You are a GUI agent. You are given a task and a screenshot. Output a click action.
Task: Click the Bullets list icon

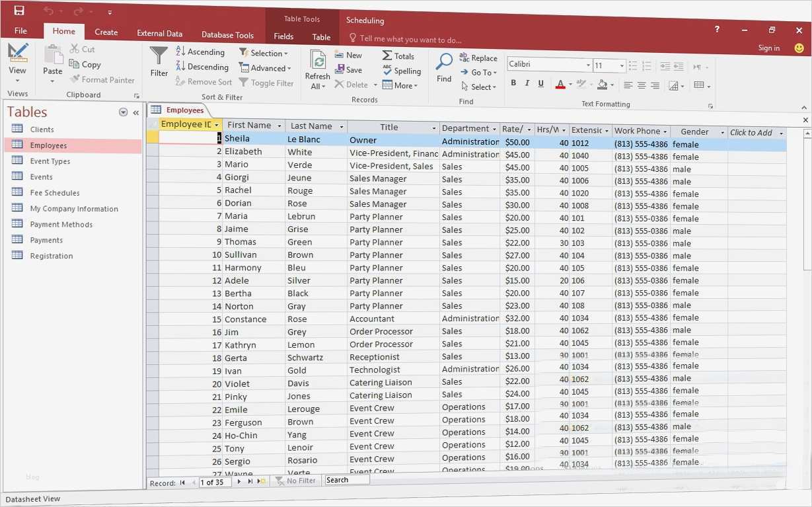click(x=633, y=65)
